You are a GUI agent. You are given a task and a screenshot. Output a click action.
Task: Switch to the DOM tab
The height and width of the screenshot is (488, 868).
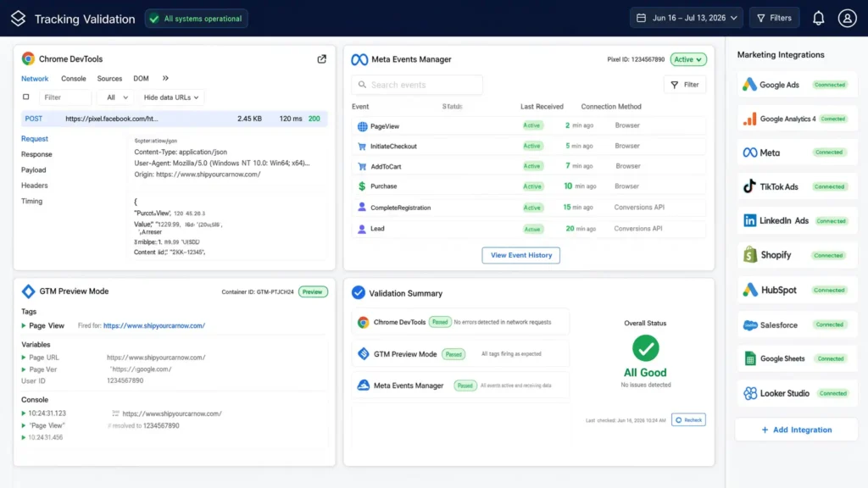point(142,79)
